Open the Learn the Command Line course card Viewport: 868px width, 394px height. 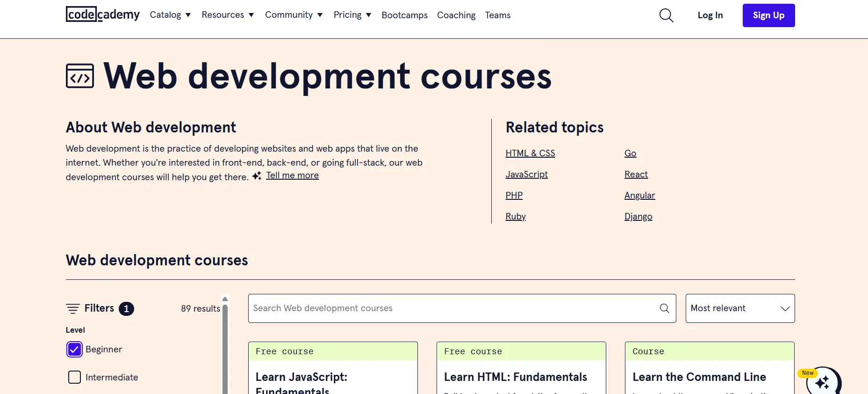coord(710,368)
